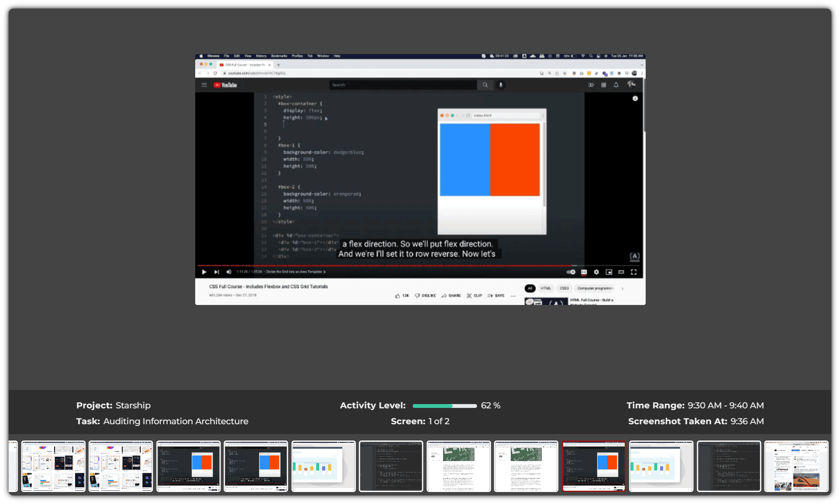Expand chapter 'Divide the Grid into an Area Template'
Image resolution: width=840 pixels, height=504 pixels.
(296, 272)
